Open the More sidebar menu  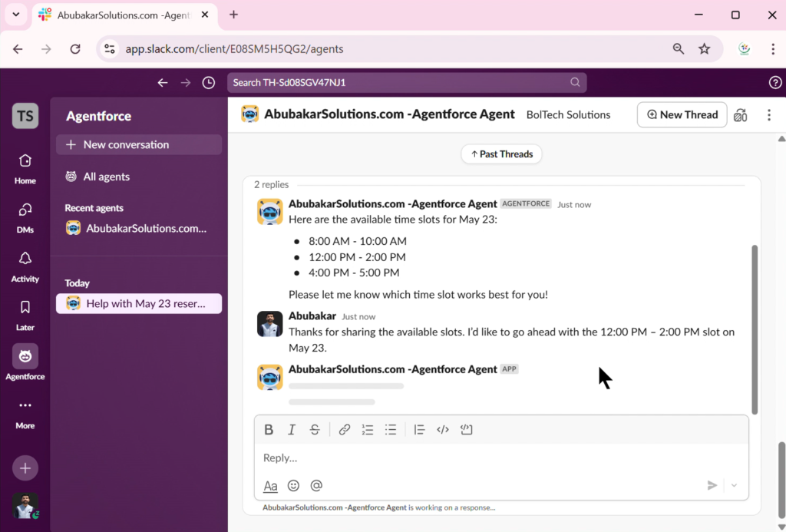click(x=25, y=415)
